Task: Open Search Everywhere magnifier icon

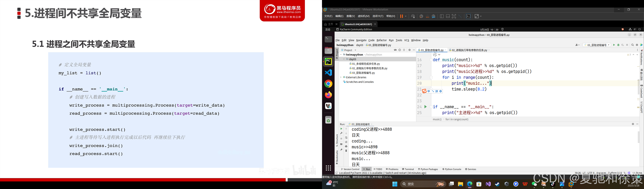Action: 632,45
